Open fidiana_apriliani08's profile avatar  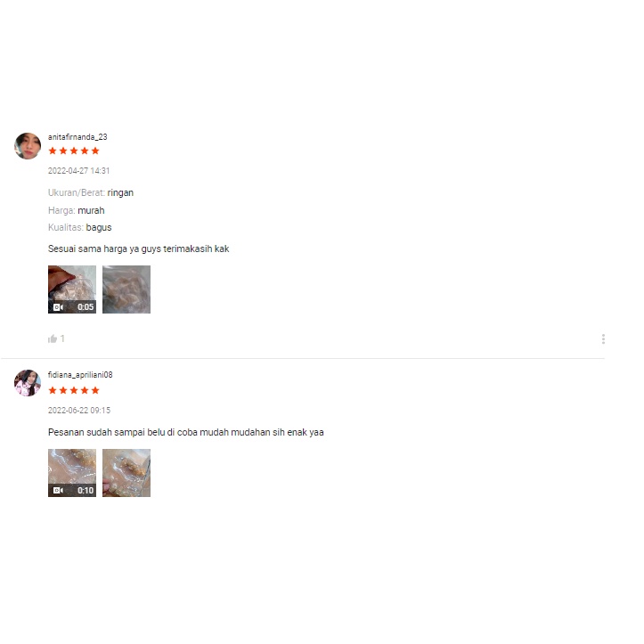(28, 383)
